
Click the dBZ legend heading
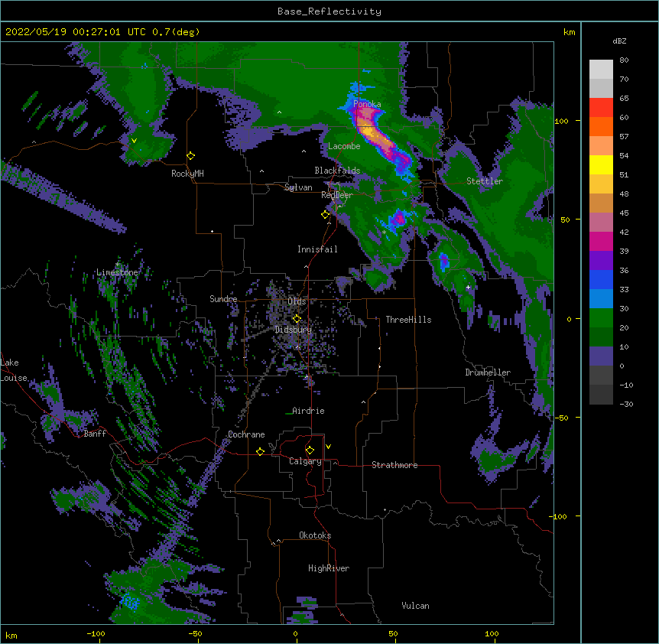619,41
